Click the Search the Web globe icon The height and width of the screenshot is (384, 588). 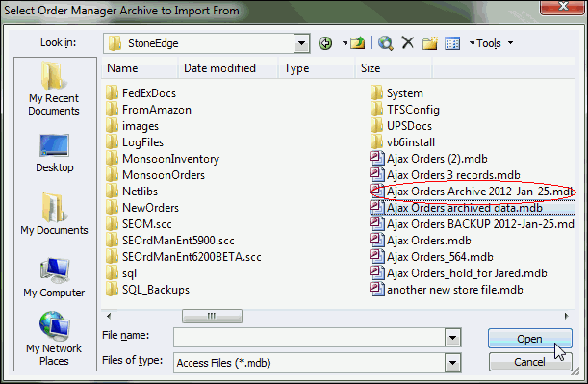coord(386,43)
